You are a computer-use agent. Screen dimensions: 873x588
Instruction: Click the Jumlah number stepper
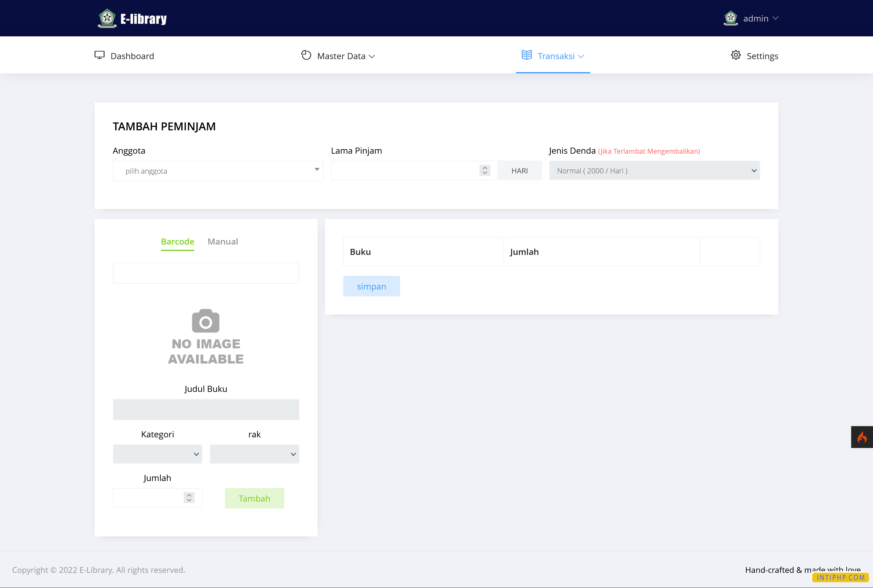pyautogui.click(x=189, y=498)
